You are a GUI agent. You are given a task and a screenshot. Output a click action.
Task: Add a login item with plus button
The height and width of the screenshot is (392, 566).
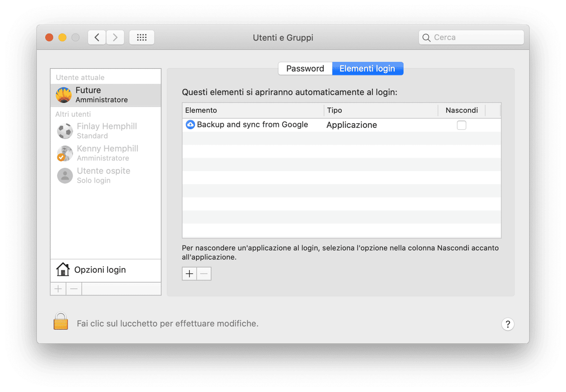point(189,274)
